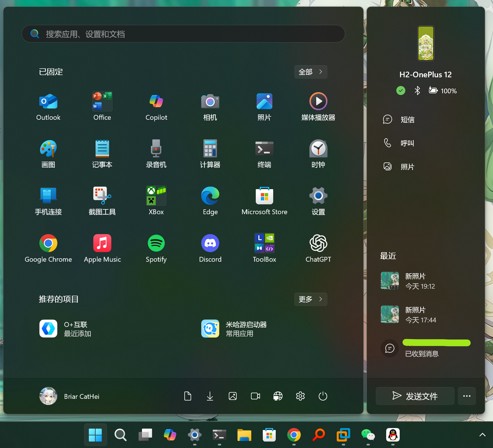Screen dimensions: 493x448
Task: Open the 终端 terminal app
Action: [x=264, y=153]
